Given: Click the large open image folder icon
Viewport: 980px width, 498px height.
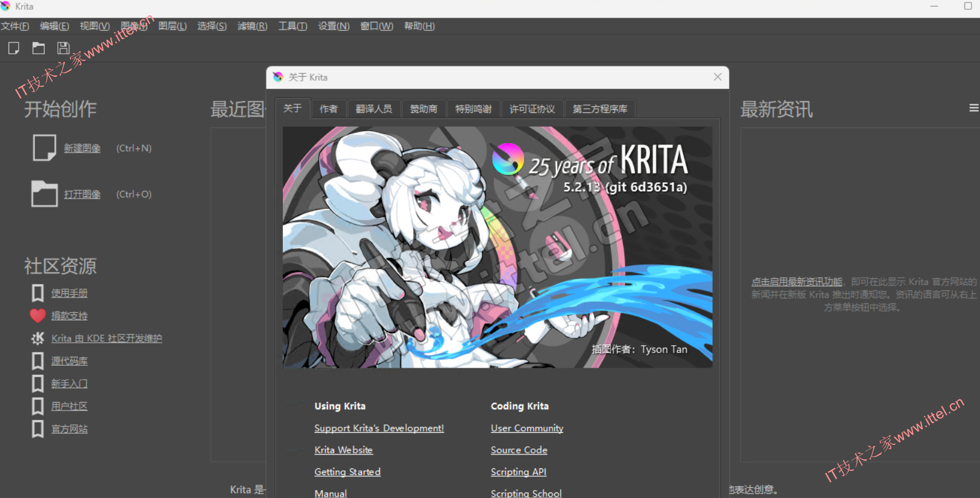Looking at the screenshot, I should (x=44, y=194).
